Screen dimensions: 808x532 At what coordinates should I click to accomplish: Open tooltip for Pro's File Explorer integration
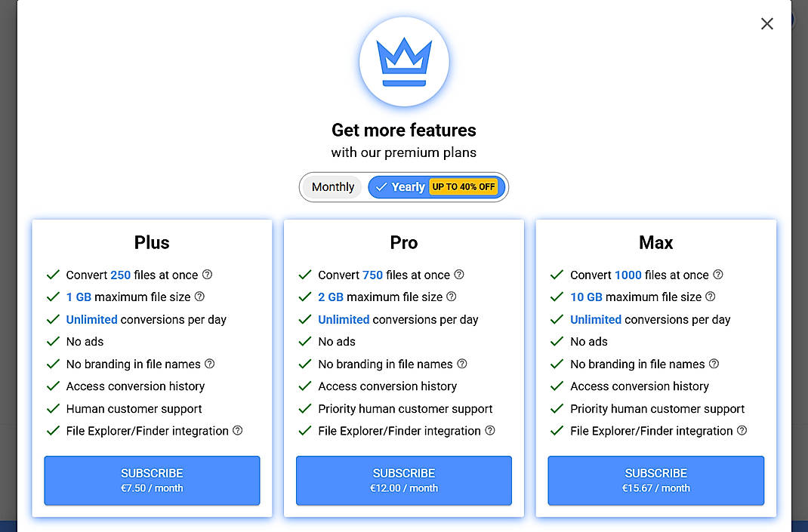point(491,431)
